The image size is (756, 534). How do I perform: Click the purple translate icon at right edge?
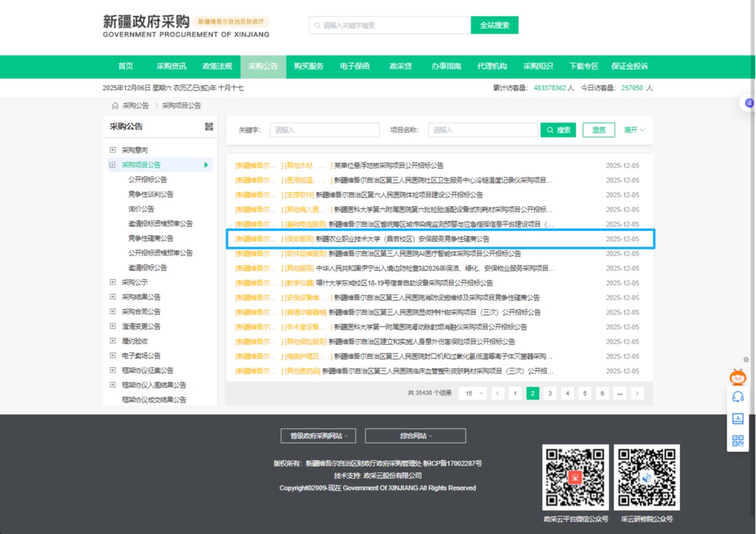pos(749,103)
